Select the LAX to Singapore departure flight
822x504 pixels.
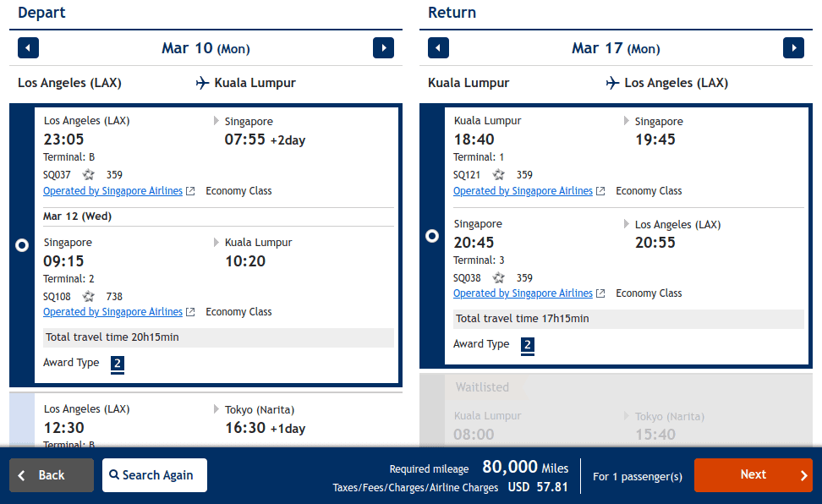pyautogui.click(x=22, y=245)
